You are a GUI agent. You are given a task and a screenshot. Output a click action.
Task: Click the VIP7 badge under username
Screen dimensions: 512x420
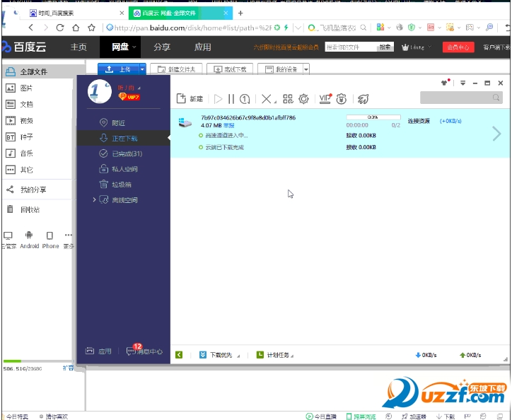(x=129, y=97)
